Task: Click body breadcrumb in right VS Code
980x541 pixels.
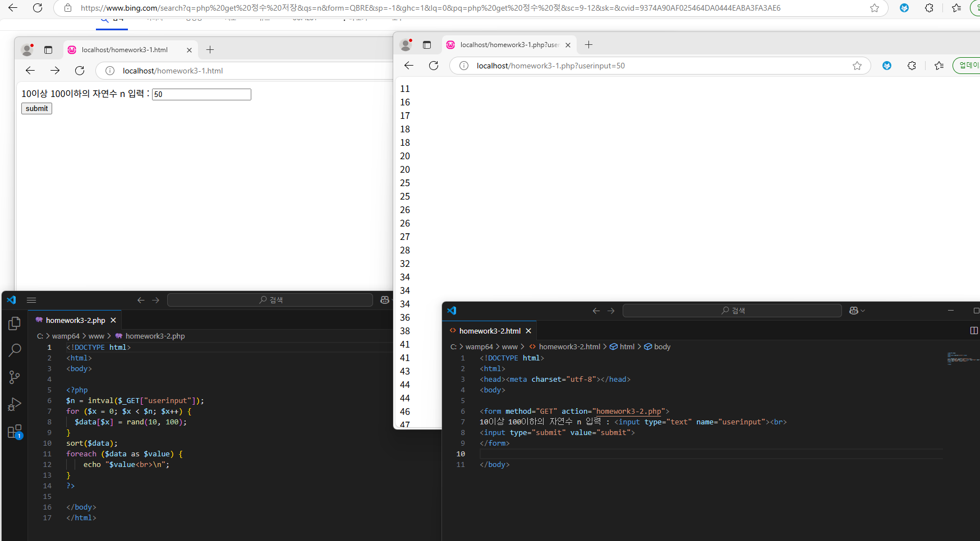Action: pyautogui.click(x=657, y=346)
